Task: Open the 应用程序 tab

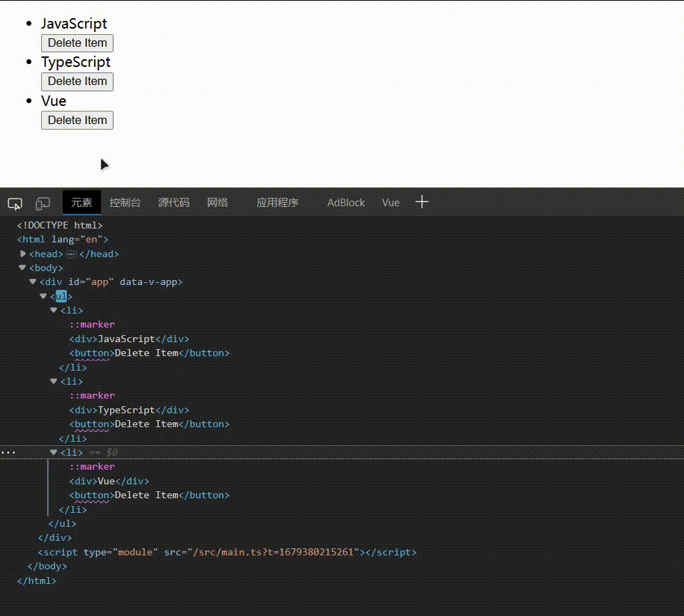Action: (277, 202)
